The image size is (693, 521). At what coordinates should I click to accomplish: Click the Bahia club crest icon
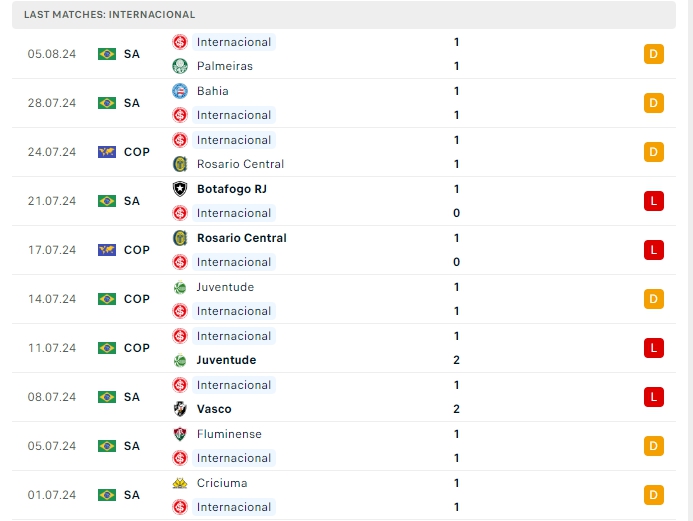tap(180, 91)
